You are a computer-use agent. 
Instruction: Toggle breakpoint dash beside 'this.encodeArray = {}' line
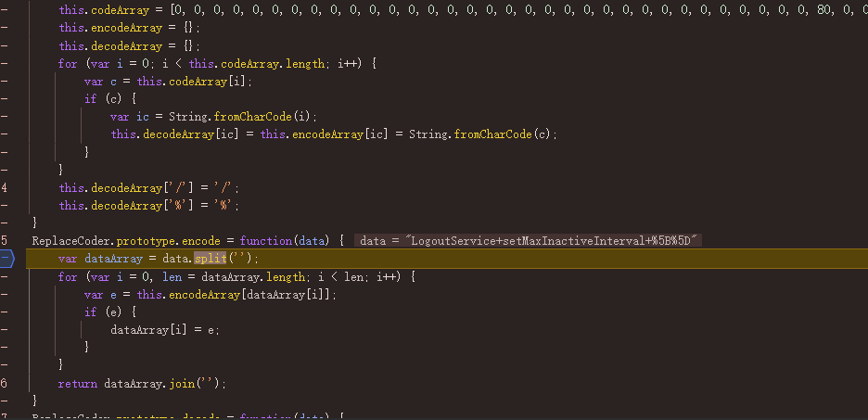(x=6, y=28)
